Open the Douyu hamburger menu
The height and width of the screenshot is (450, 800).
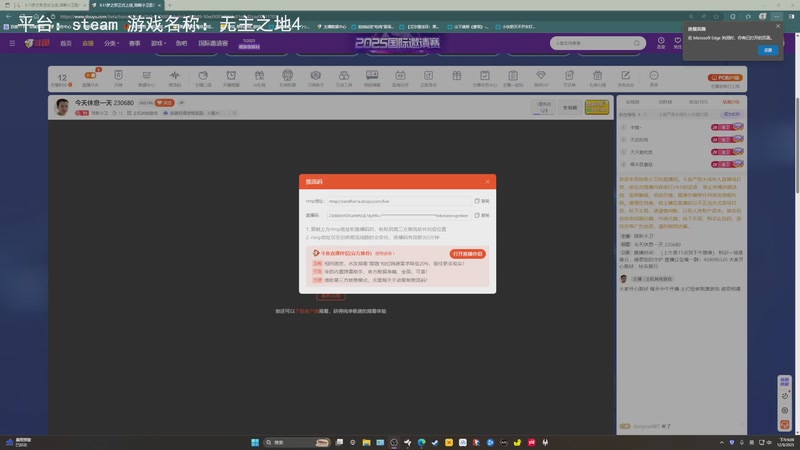(x=12, y=43)
